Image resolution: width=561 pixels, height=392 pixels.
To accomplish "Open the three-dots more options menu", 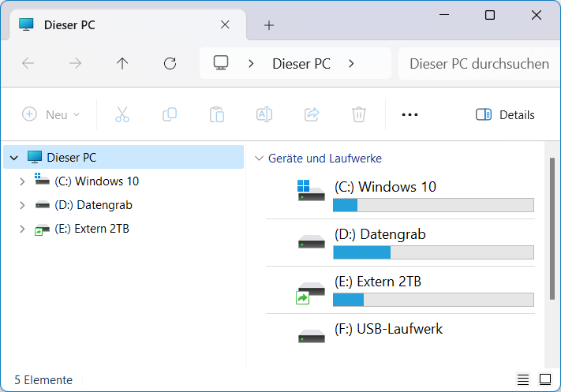I will pyautogui.click(x=409, y=114).
